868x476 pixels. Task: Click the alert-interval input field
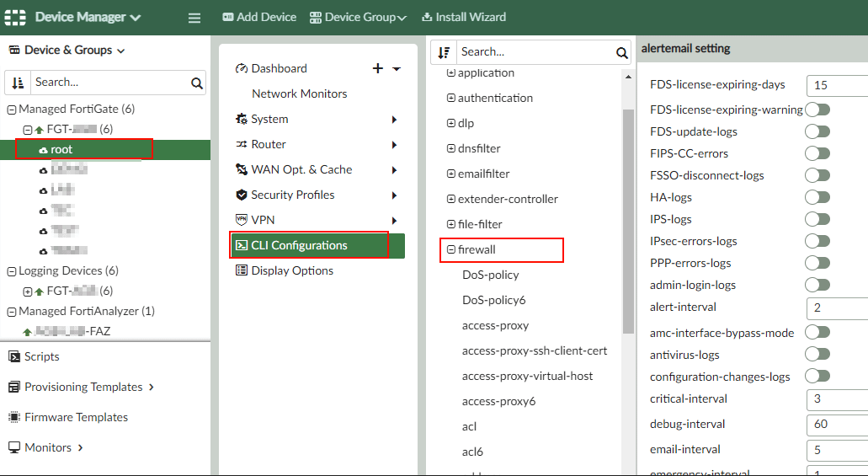point(838,308)
